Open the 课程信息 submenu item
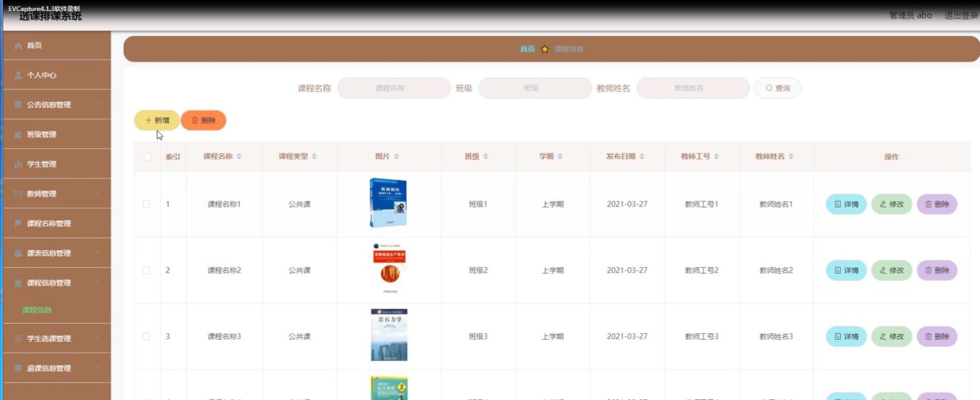 (x=37, y=310)
